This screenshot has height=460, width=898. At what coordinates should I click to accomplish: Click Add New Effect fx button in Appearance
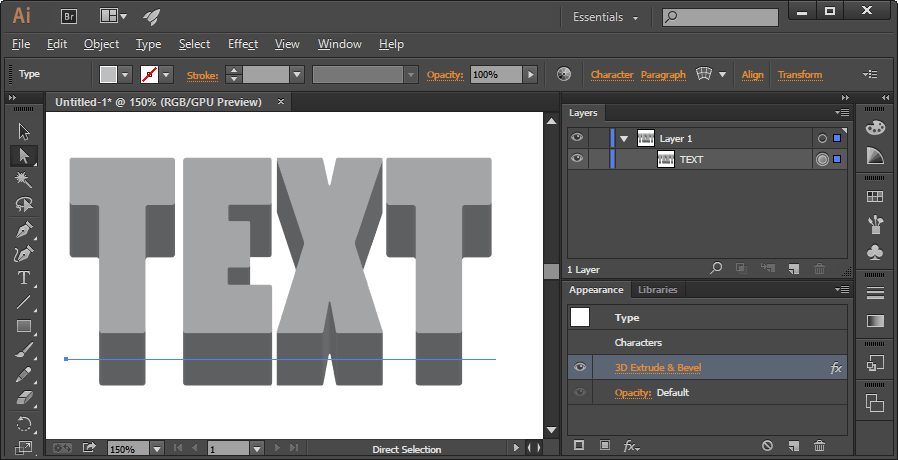[x=632, y=446]
